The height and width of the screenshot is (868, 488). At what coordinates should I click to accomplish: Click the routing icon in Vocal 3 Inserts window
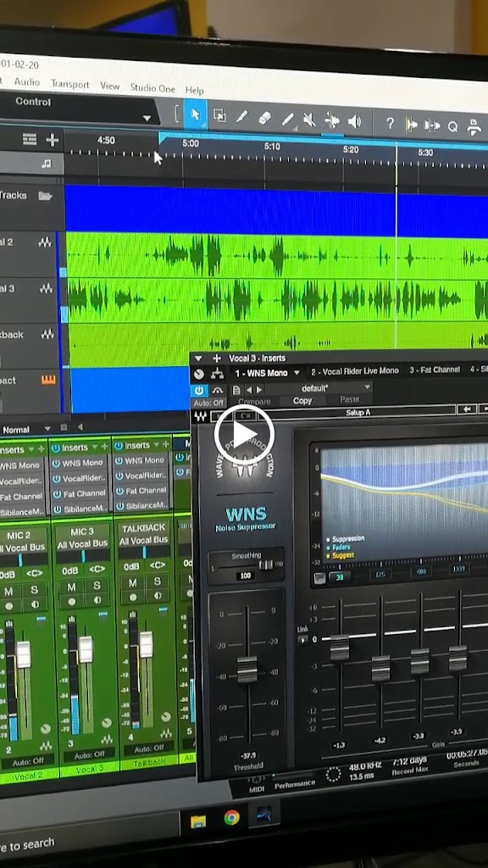click(x=217, y=374)
